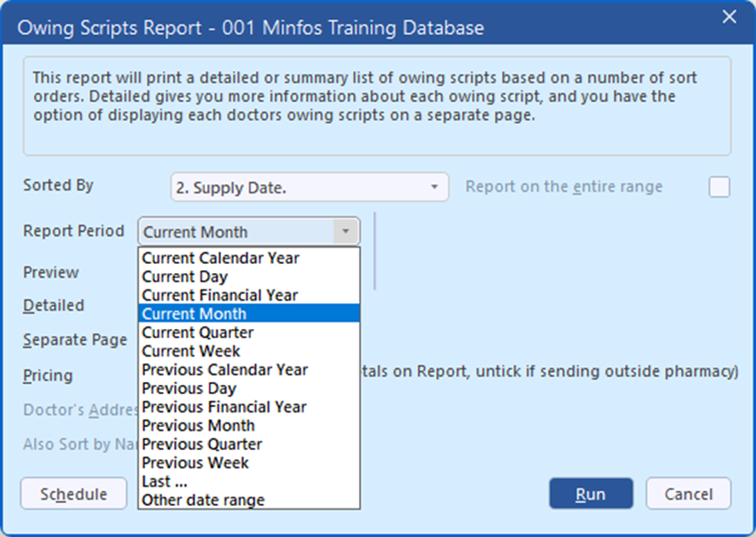Viewport: 756px width, 537px height.
Task: Pick the highlighted Current Month option
Action: [x=194, y=313]
